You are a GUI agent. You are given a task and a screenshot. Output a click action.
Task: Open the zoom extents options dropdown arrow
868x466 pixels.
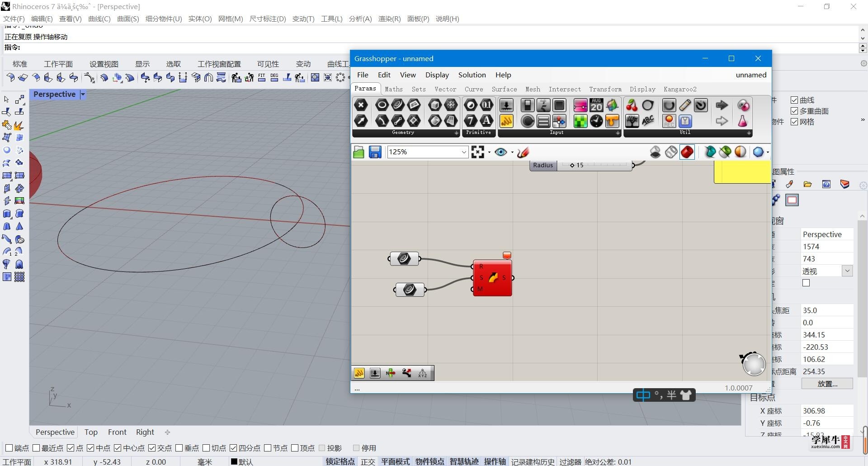tap(489, 152)
